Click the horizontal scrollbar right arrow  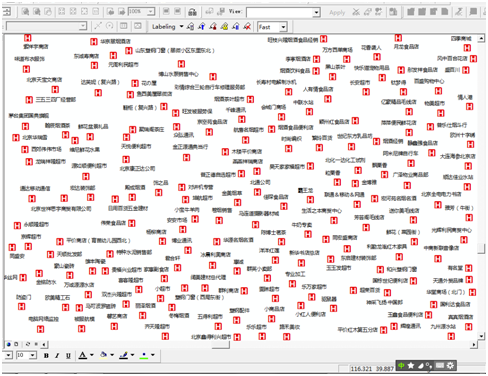[474, 344]
